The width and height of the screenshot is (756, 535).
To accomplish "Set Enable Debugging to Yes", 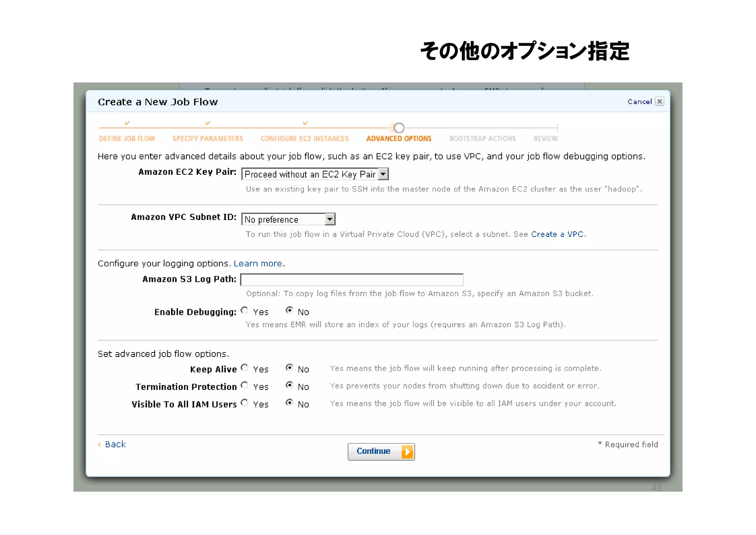I will [x=244, y=310].
